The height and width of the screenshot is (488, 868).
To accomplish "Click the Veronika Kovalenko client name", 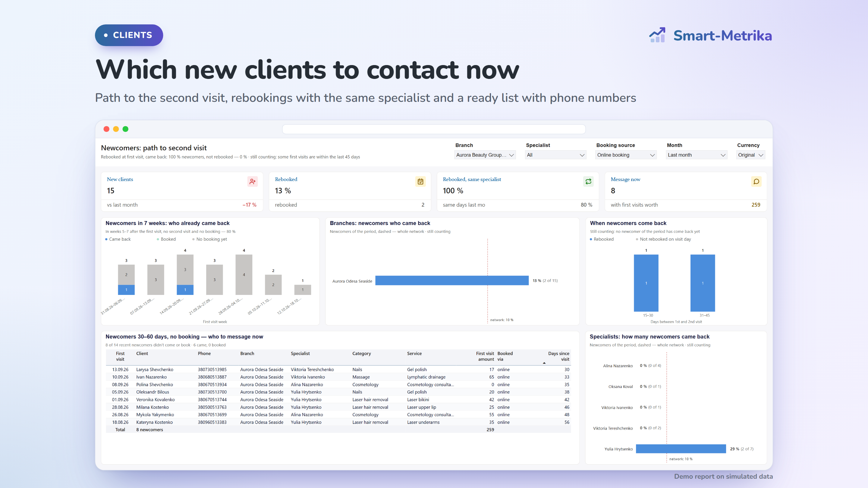I will tap(155, 399).
